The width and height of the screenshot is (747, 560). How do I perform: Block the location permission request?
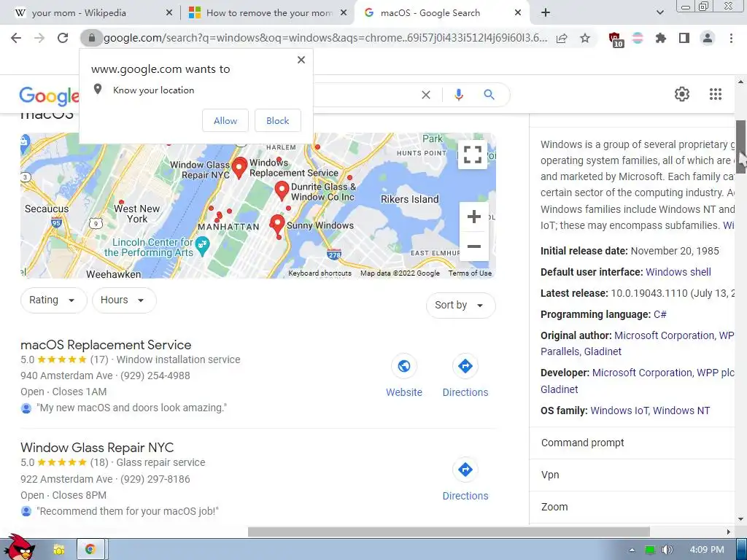click(x=278, y=120)
